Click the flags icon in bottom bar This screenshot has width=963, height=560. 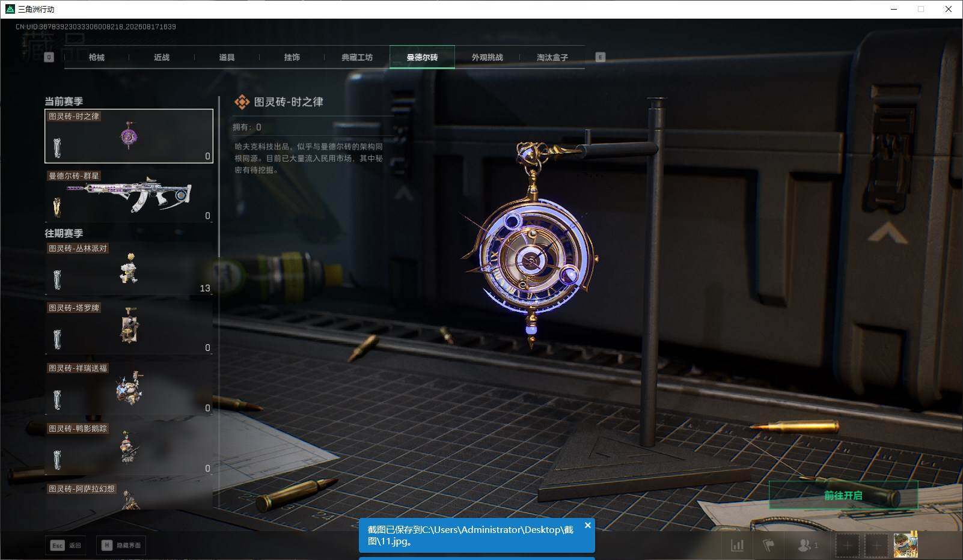tap(768, 545)
